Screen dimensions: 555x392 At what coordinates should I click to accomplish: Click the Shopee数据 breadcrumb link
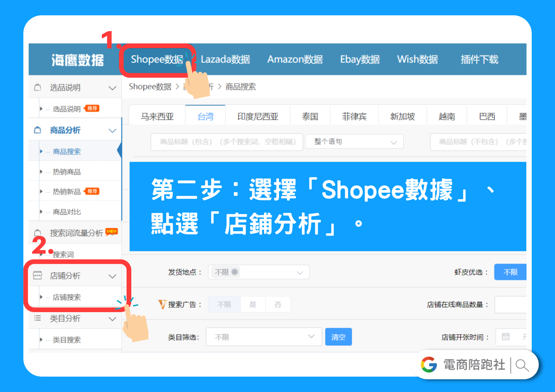click(x=150, y=87)
